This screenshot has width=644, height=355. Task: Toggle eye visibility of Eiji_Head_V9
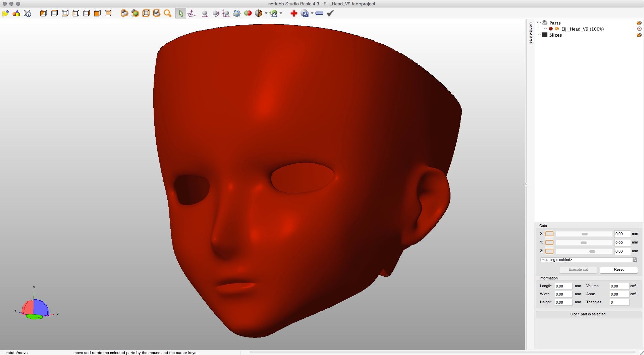557,29
